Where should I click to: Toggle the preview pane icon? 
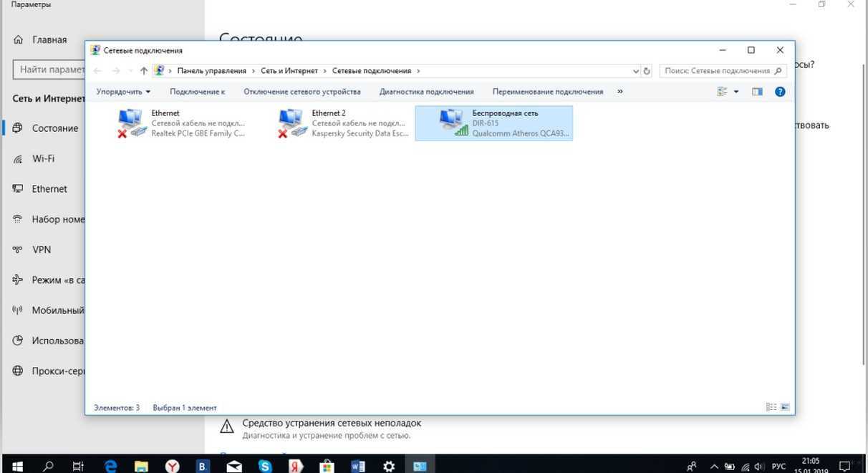click(757, 92)
